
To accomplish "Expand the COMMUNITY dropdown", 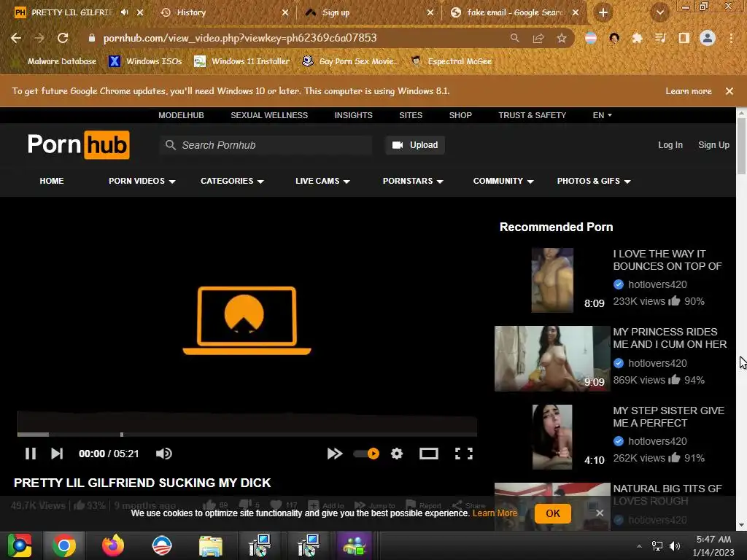I will [x=503, y=181].
